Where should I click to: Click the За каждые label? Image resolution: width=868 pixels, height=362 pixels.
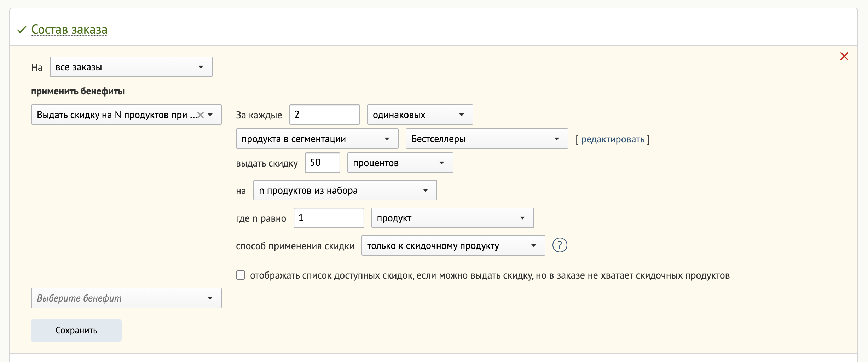click(x=259, y=115)
